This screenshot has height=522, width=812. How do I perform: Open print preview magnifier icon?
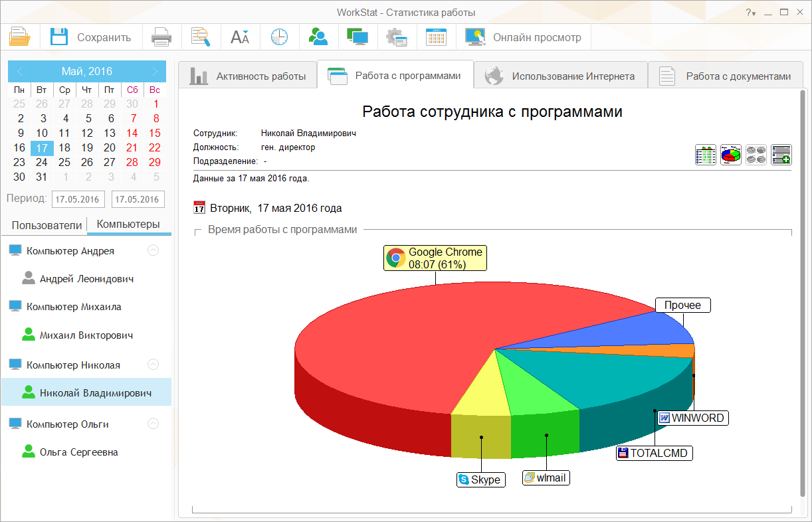coord(201,37)
